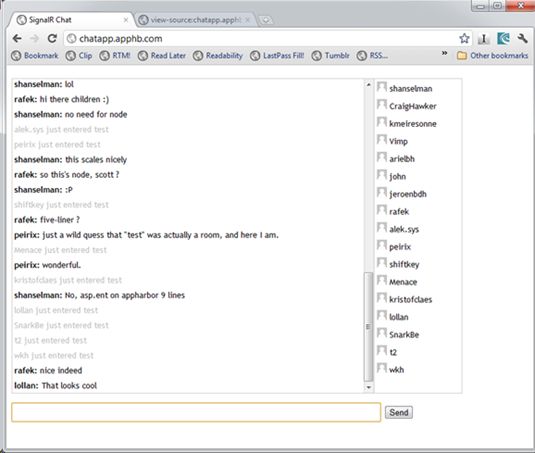
Task: Click john's avatar icon
Action: click(382, 175)
